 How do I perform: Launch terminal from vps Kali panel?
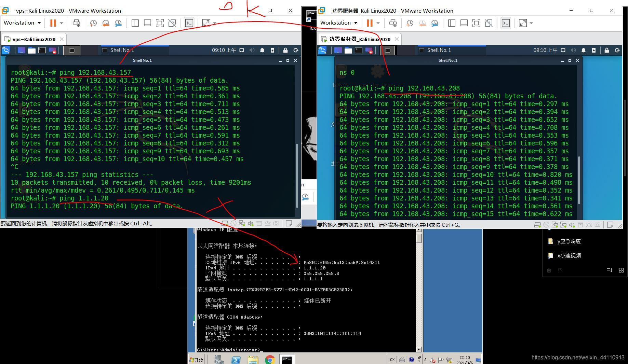click(x=42, y=50)
